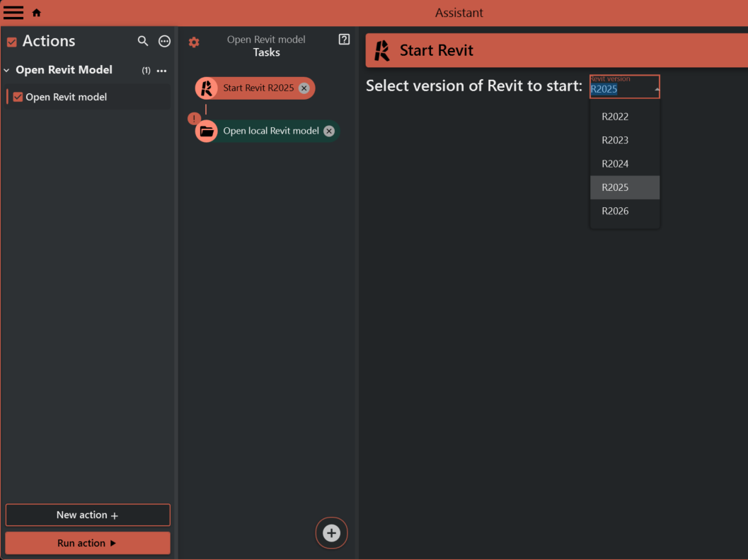Uncheck the Open Revit model action checkbox

(x=18, y=97)
